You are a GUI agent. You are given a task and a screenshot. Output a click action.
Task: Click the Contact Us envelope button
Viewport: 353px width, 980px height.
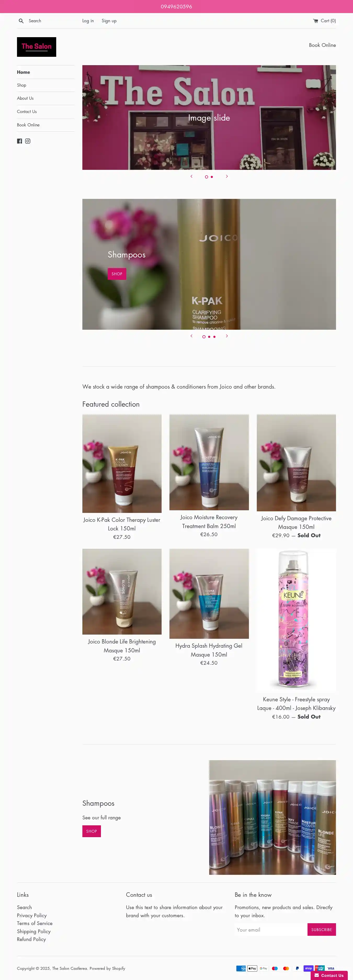[329, 975]
